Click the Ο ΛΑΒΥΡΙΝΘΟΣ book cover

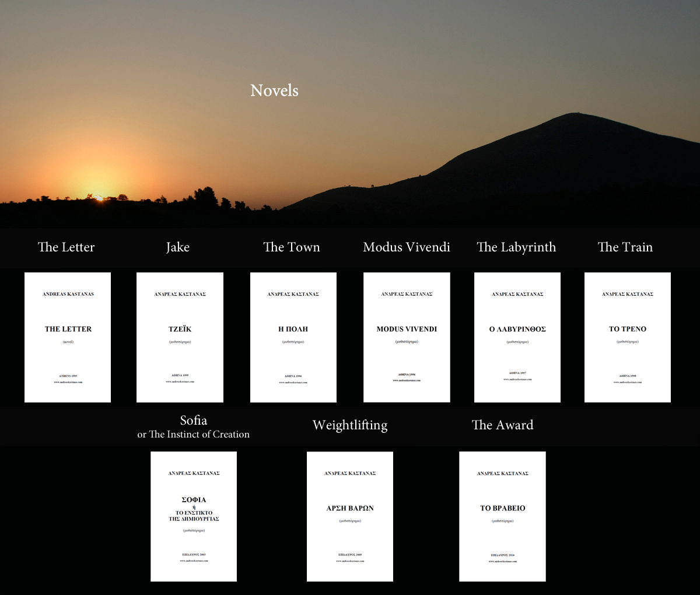(517, 337)
